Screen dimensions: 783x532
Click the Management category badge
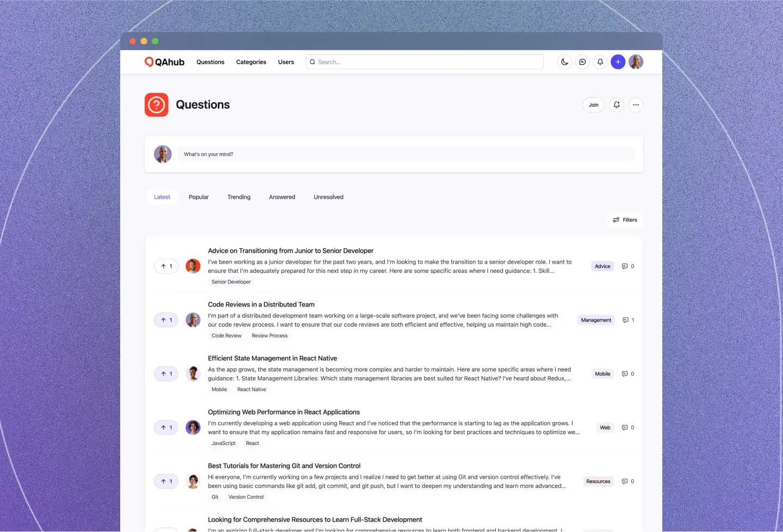[x=596, y=320]
